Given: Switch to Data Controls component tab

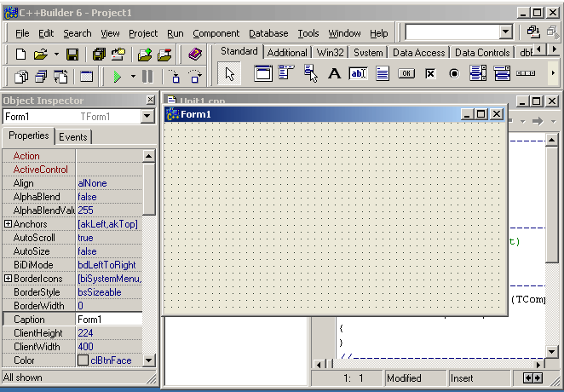Looking at the screenshot, I should click(482, 53).
